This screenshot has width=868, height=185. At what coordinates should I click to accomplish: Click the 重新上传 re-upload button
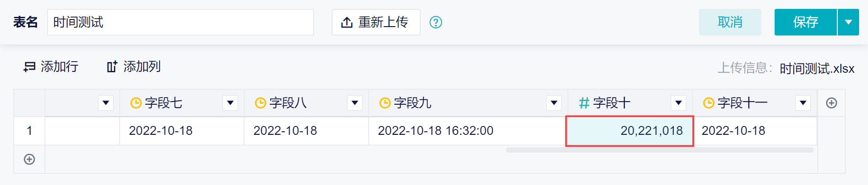click(x=376, y=22)
